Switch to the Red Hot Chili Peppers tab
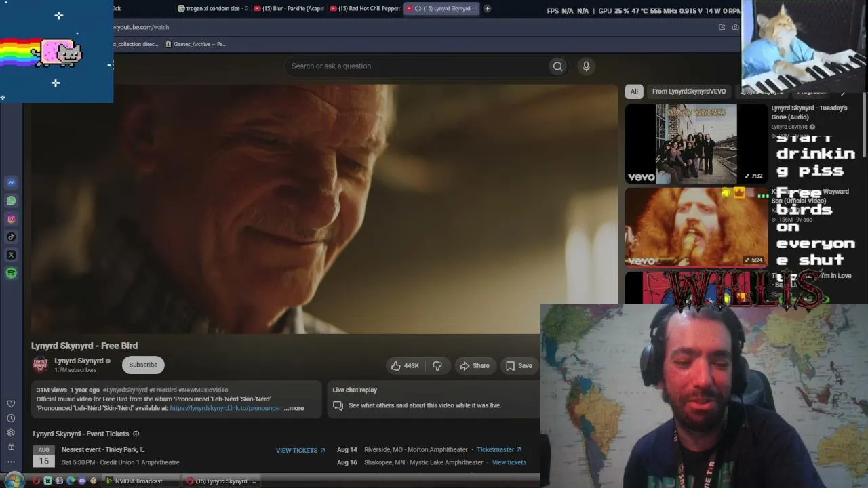This screenshot has width=868, height=488. point(365,9)
